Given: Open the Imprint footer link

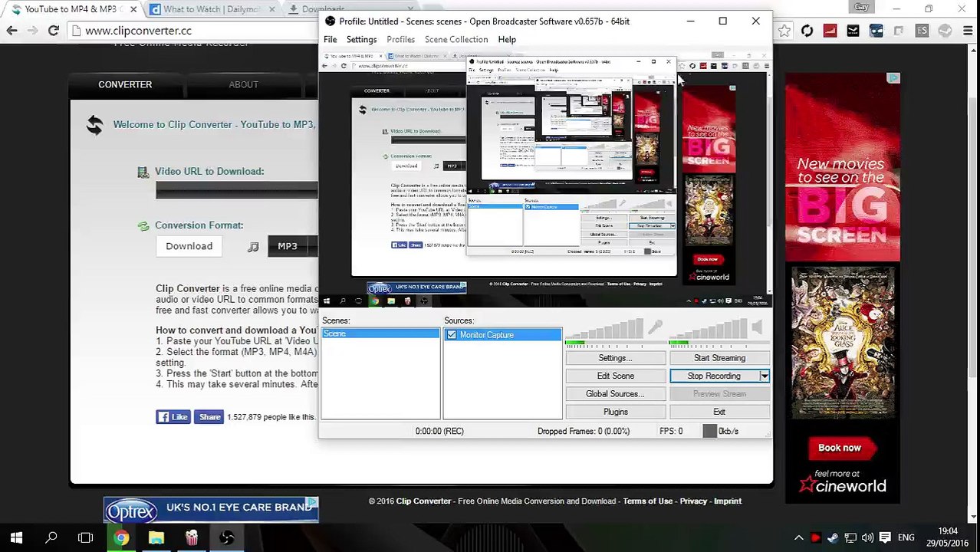Looking at the screenshot, I should pyautogui.click(x=728, y=501).
